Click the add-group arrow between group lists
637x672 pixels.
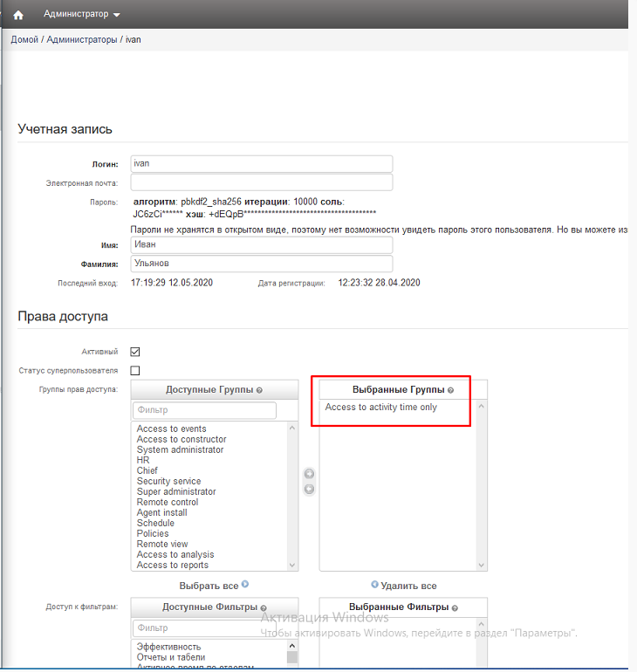(309, 474)
